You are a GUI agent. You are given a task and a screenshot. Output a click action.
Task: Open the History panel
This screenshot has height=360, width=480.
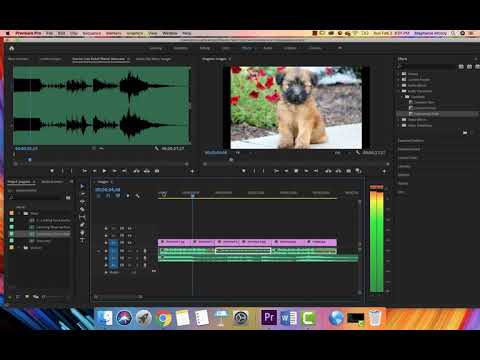click(x=403, y=183)
